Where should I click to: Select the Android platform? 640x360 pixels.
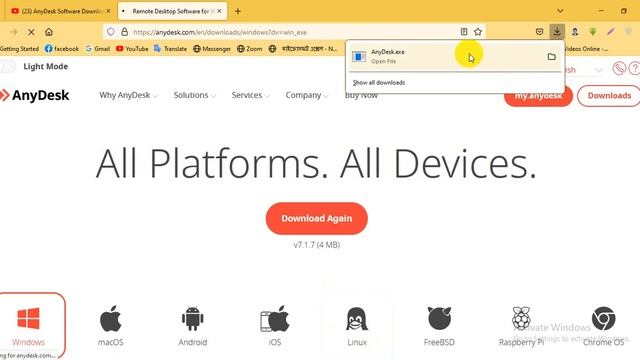tap(193, 326)
